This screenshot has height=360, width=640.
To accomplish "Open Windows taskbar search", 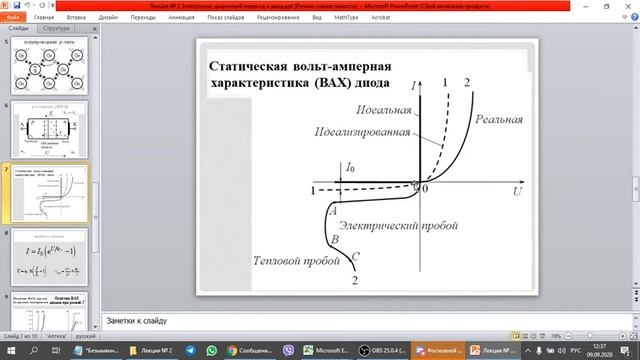I will coord(34,351).
